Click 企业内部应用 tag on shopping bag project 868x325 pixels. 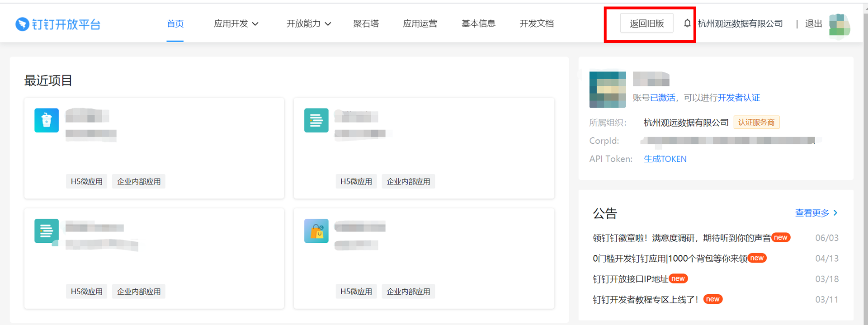coord(408,292)
